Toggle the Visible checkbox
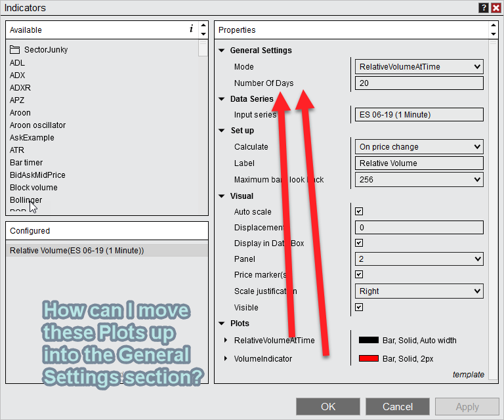The width and height of the screenshot is (504, 420). 359,307
